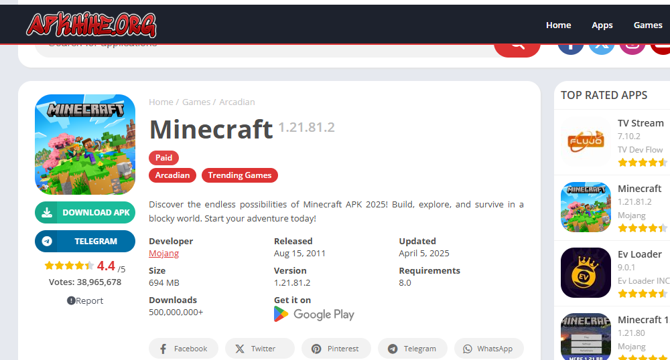Click the APKHIKE.ORG site logo
Image resolution: width=670 pixels, height=360 pixels.
pyautogui.click(x=91, y=25)
